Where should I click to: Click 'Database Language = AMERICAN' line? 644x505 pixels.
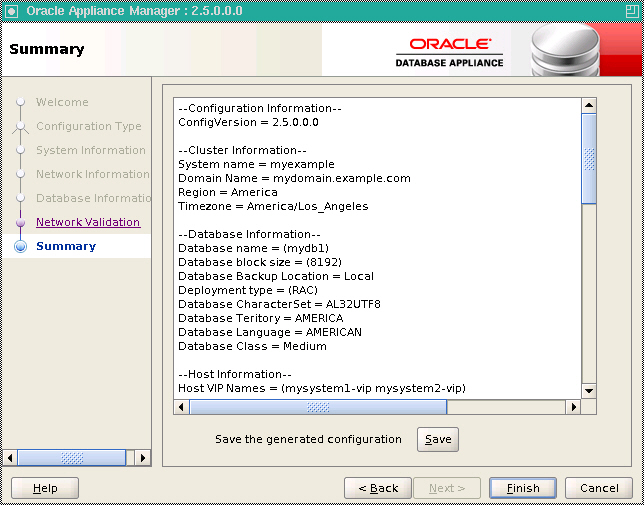click(x=270, y=332)
